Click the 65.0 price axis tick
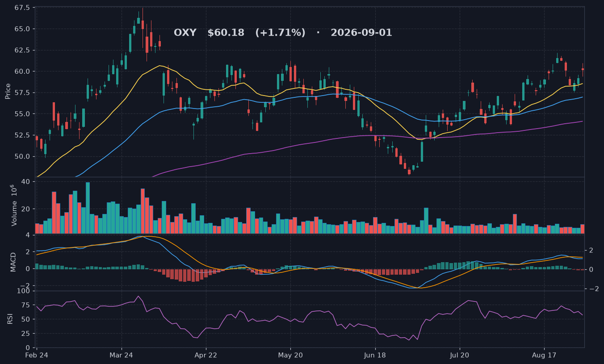 [x=22, y=29]
